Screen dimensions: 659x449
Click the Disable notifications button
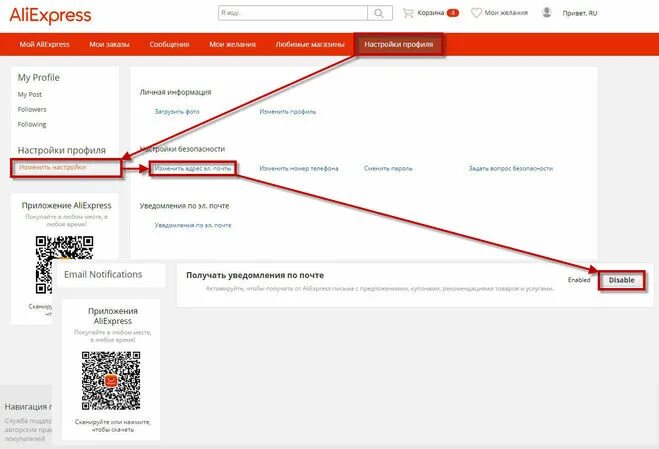click(622, 280)
